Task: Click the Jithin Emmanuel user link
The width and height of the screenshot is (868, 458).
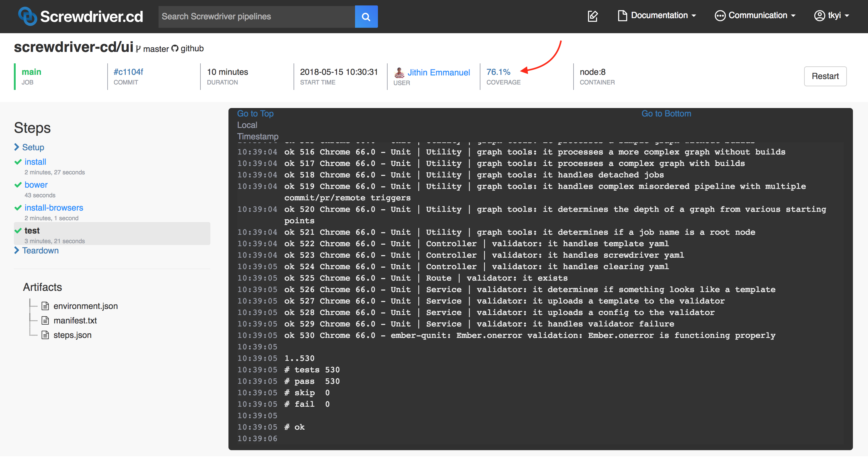Action: pos(438,72)
